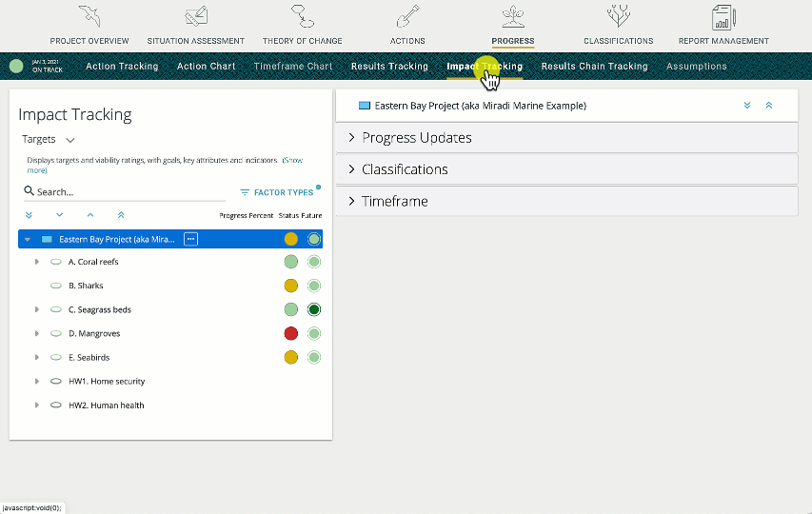
Task: Click the ellipsis button on Eastern Bay Project row
Action: (190, 239)
